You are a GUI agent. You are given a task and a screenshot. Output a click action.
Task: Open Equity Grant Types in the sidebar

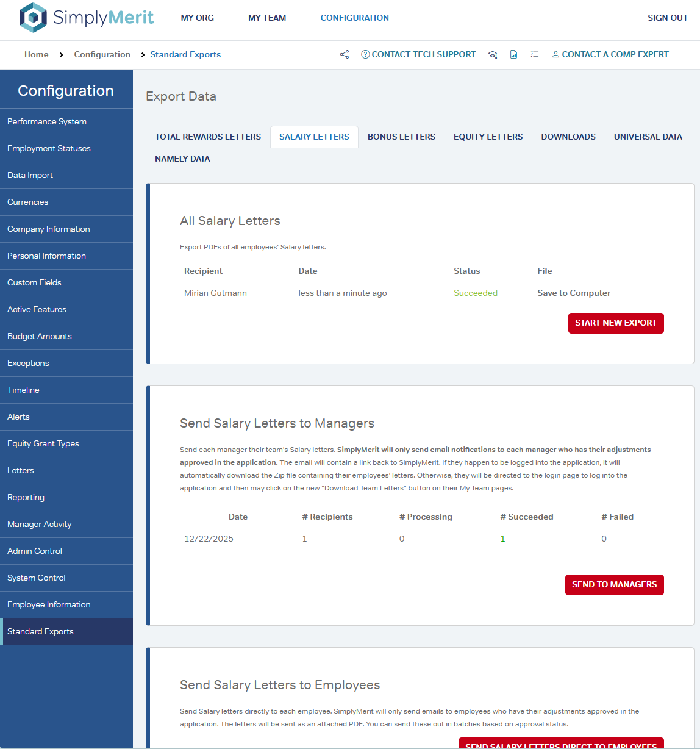point(43,443)
